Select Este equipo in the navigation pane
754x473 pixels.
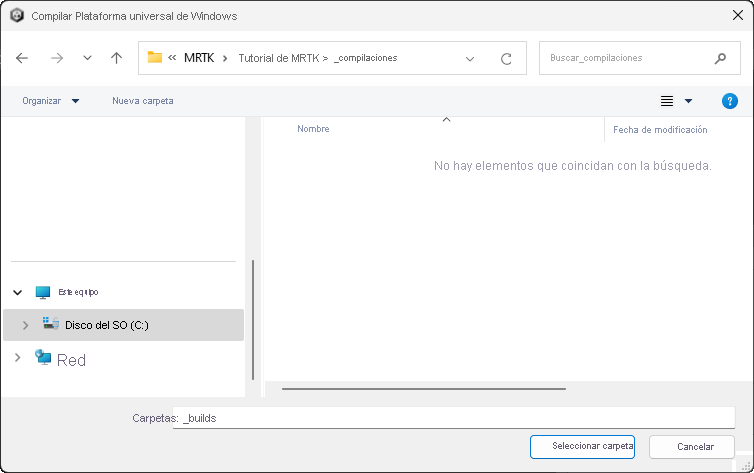pyautogui.click(x=78, y=292)
